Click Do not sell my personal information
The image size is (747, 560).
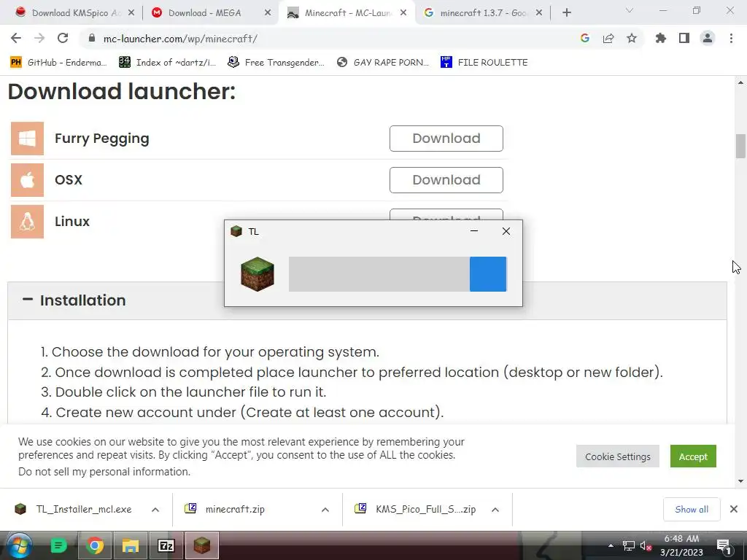coord(104,472)
